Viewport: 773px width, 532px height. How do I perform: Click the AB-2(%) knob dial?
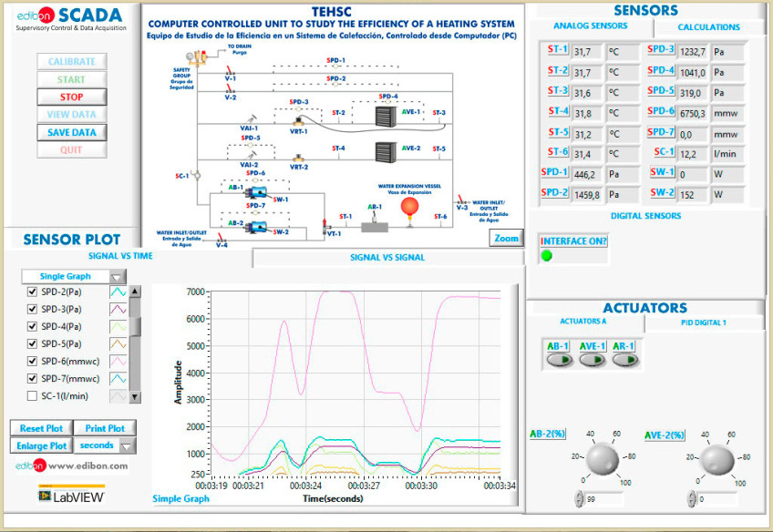[602, 459]
